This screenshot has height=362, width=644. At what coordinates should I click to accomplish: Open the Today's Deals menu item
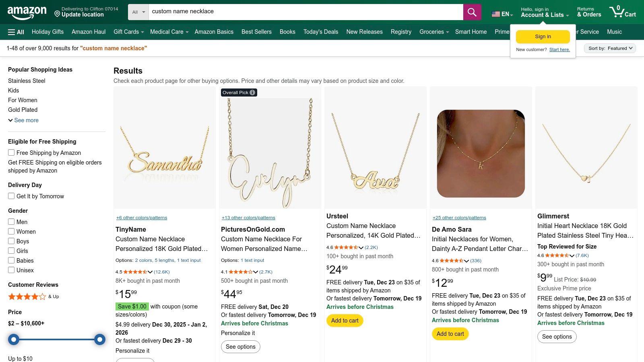pyautogui.click(x=320, y=32)
